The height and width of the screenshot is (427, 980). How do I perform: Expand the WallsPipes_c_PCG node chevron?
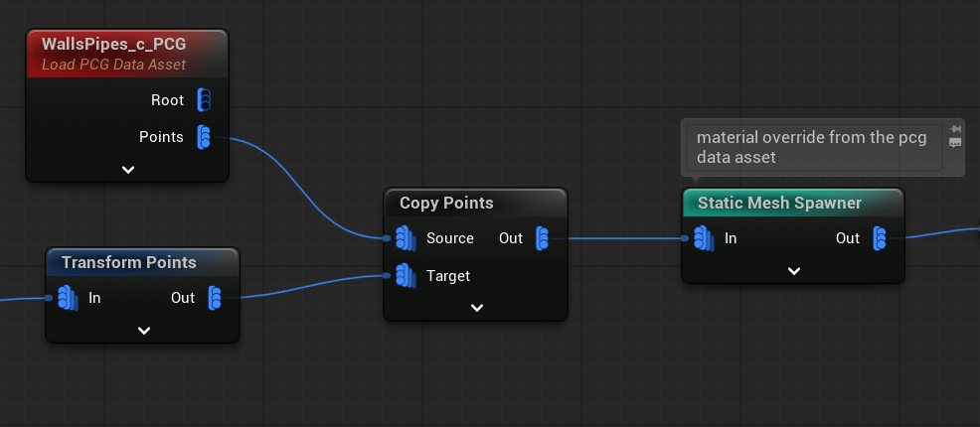tap(128, 170)
